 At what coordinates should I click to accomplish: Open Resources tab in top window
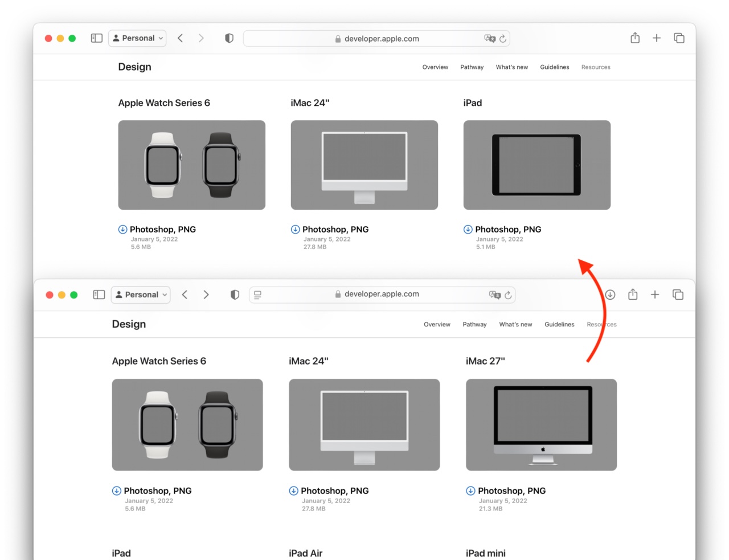click(x=596, y=67)
